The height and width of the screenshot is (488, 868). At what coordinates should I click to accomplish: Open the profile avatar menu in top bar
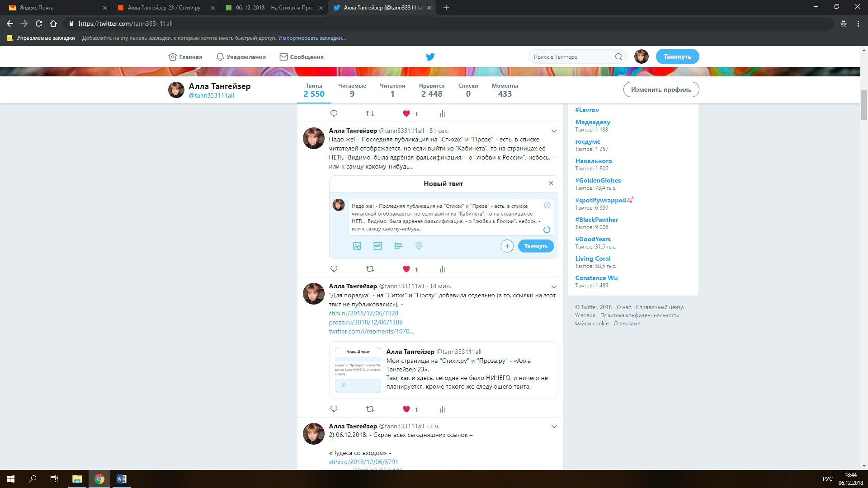coord(641,56)
